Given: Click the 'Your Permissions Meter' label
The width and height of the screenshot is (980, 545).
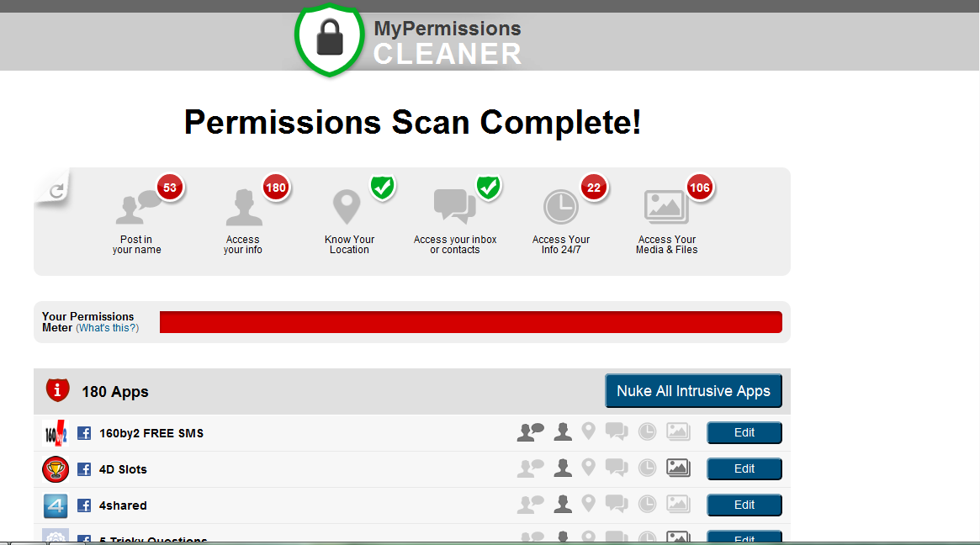Looking at the screenshot, I should (x=88, y=322).
